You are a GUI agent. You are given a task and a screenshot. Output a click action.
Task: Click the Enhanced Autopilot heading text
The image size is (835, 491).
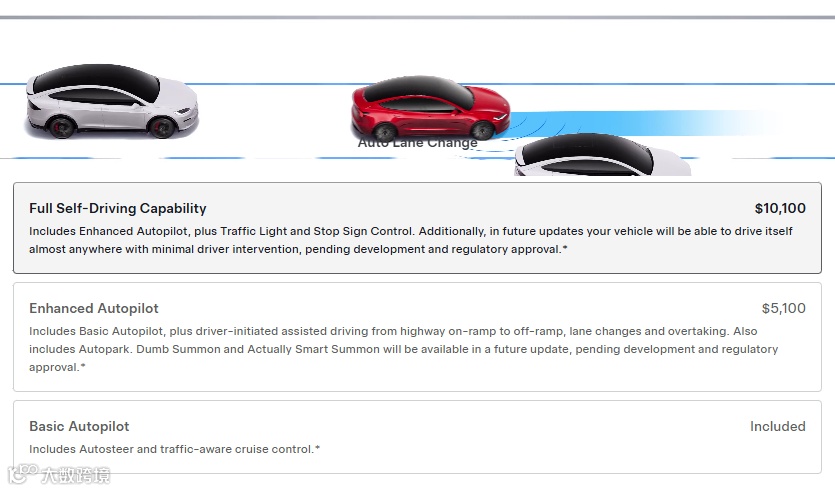tap(94, 308)
